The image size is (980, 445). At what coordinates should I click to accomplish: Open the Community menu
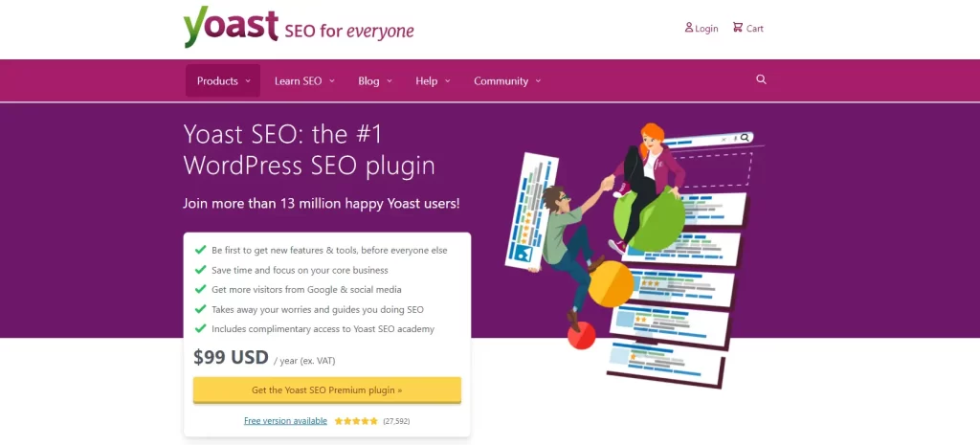507,80
